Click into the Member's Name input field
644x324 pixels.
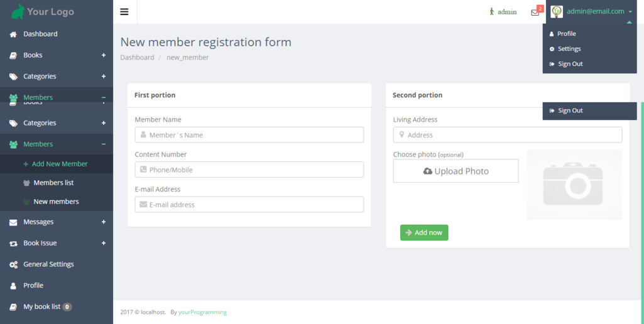coord(254,135)
